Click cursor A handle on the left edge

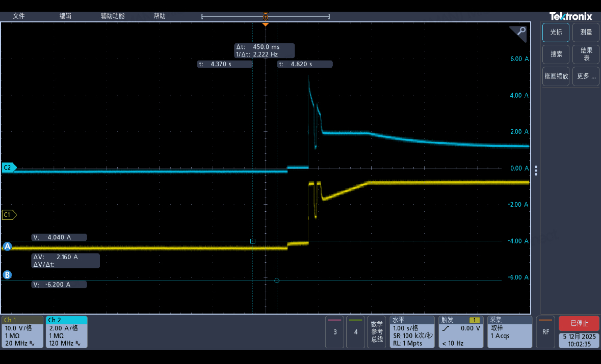pos(7,246)
